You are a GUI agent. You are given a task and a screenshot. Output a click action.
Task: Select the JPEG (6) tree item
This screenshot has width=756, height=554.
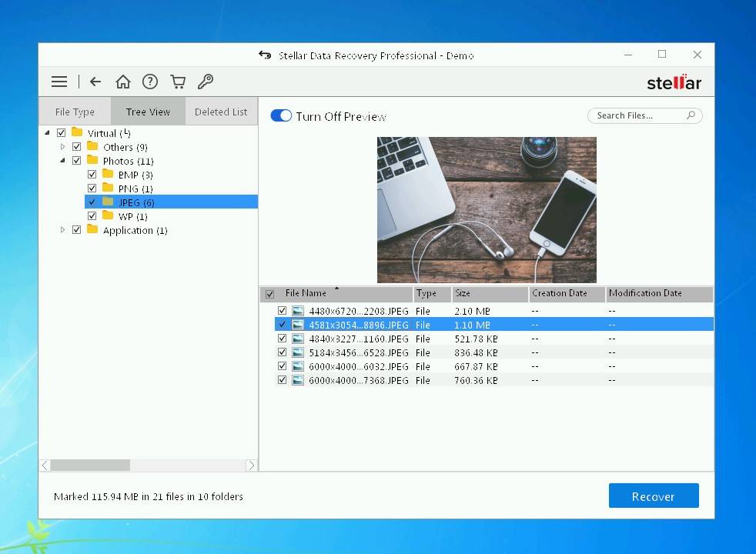[x=171, y=202]
